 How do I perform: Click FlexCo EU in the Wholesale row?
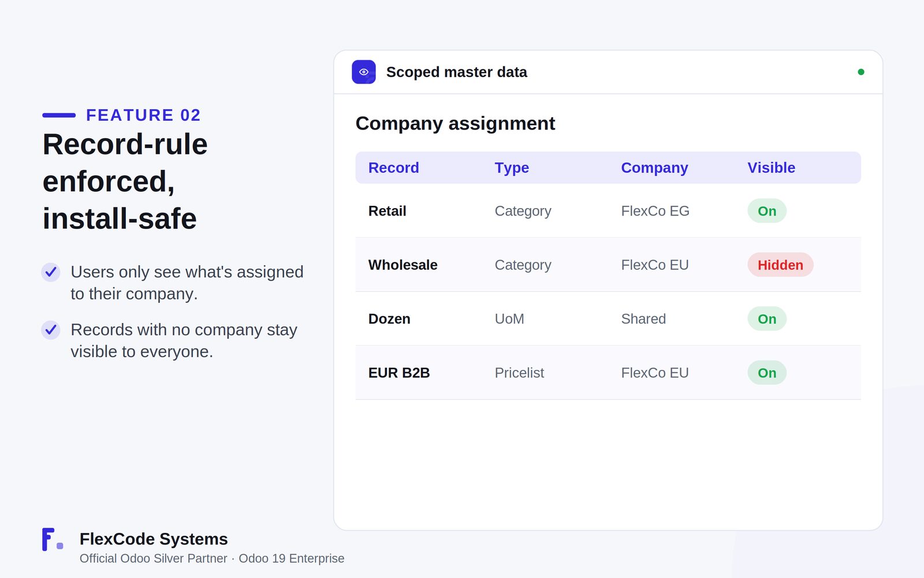point(655,265)
